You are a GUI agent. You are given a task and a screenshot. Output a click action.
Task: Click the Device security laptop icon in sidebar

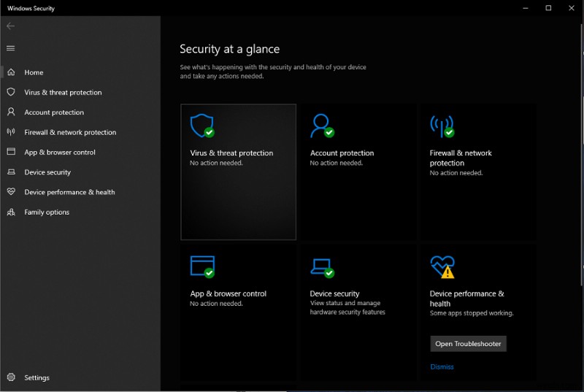pyautogui.click(x=11, y=172)
